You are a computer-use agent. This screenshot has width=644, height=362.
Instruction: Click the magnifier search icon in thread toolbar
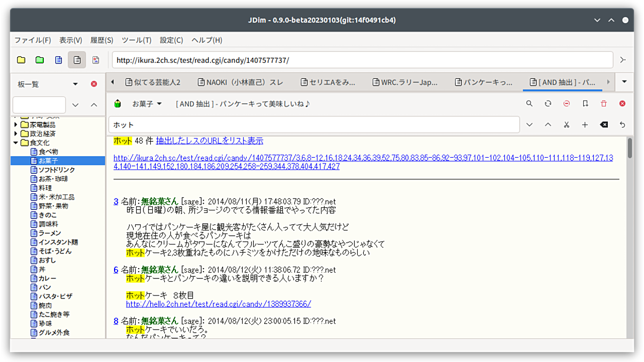coord(529,104)
